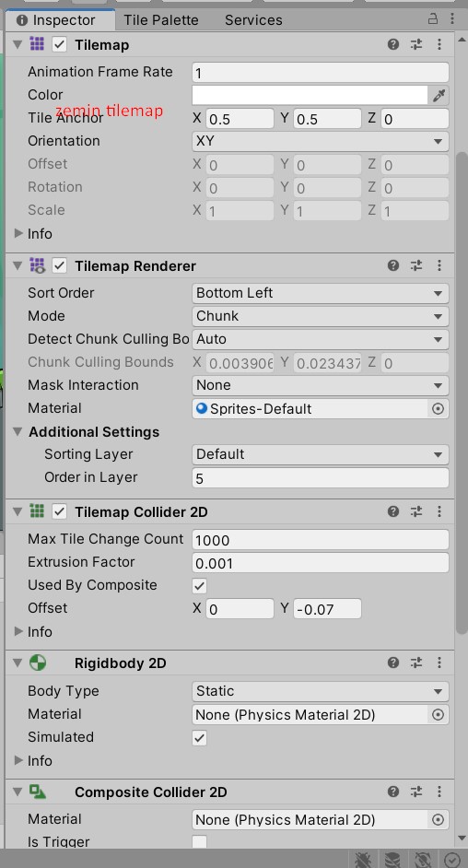468x868 pixels.
Task: Open Body Type Static dropdown
Action: tap(321, 691)
